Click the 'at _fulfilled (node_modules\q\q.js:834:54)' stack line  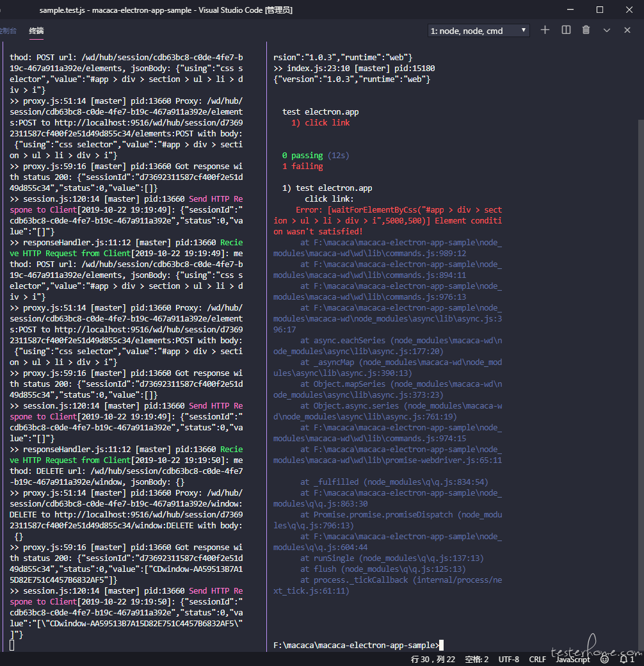tap(394, 482)
